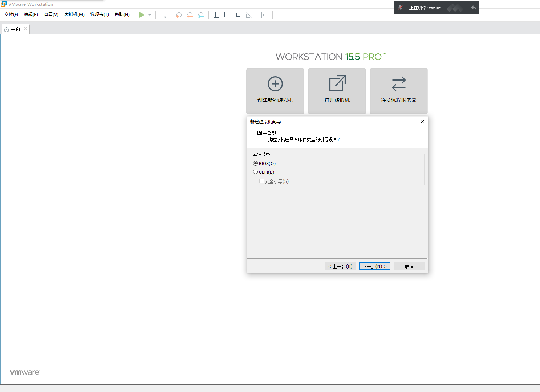Viewport: 540px width, 392px height.
Task: Show or hide the library panel
Action: tap(216, 15)
